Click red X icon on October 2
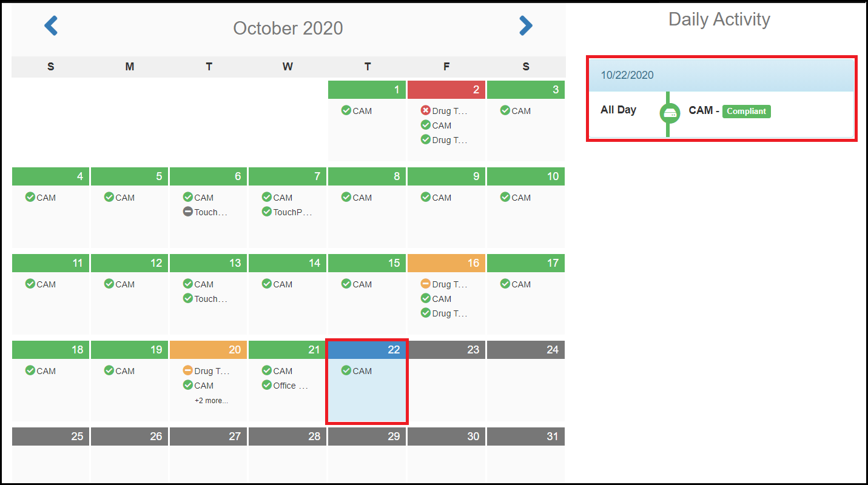The width and height of the screenshot is (868, 485). coord(425,110)
